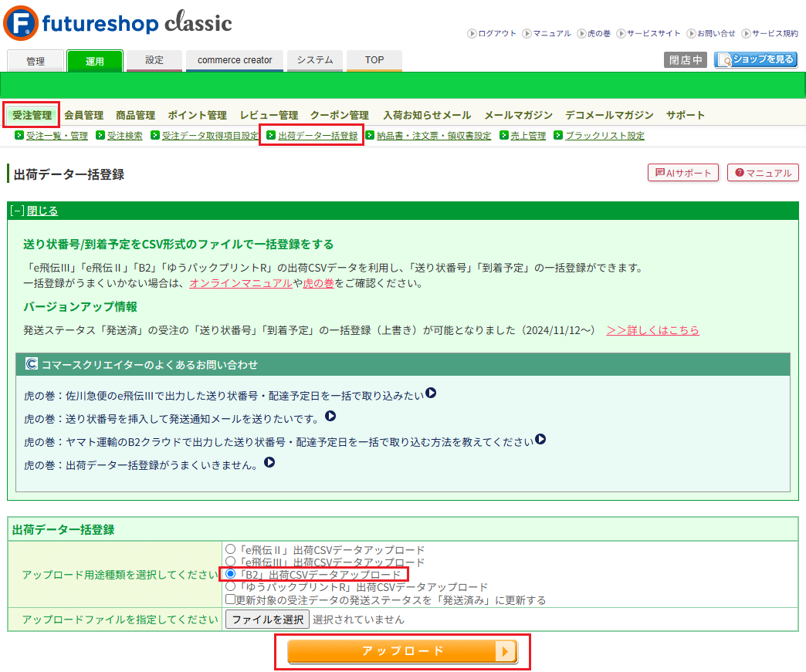
Task: Click the 閉店中 status badge
Action: tap(686, 60)
